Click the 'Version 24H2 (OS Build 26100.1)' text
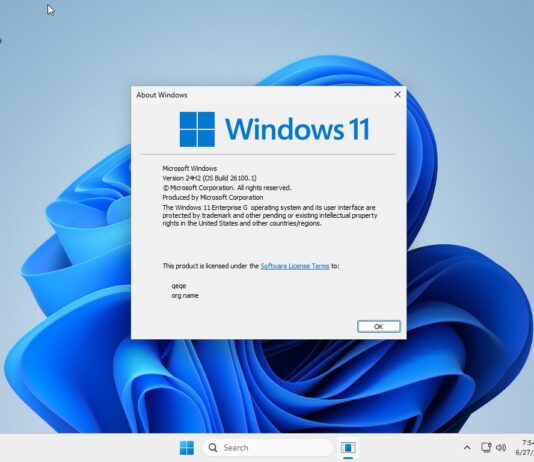Image resolution: width=534 pixels, height=462 pixels. click(209, 178)
